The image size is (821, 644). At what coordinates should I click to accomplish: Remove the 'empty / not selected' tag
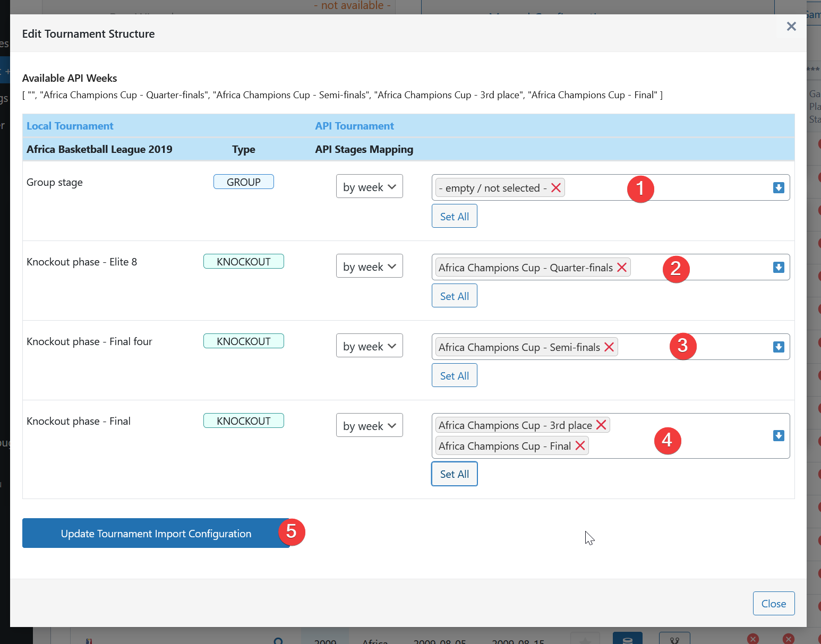point(556,188)
